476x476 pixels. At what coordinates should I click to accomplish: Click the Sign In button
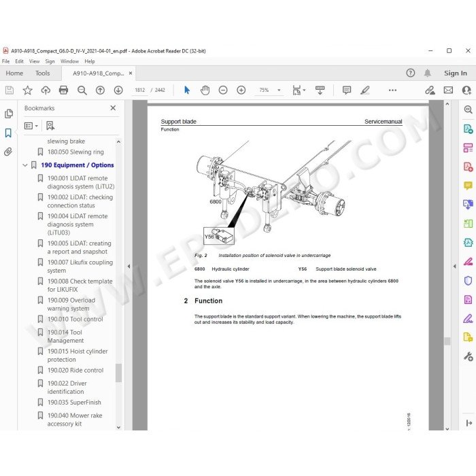point(456,73)
